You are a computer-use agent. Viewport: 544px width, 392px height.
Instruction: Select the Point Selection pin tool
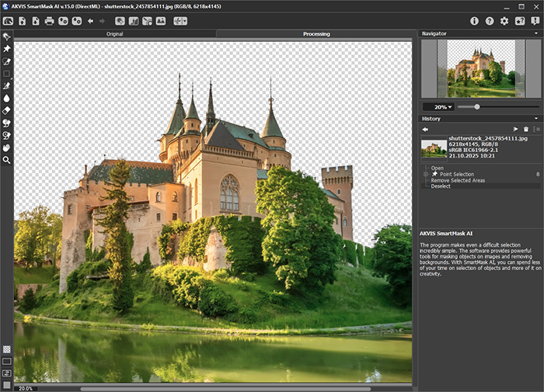(x=7, y=49)
